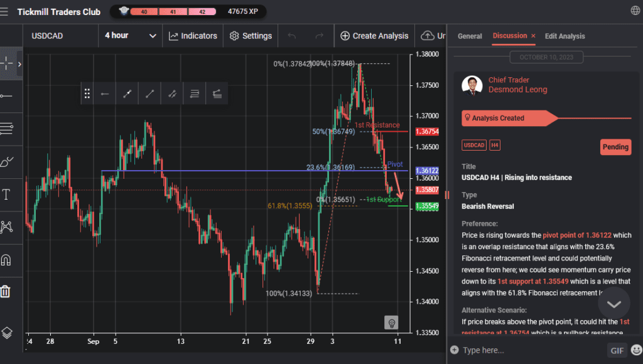Click the Create Analysis button
The width and height of the screenshot is (643, 364).
(374, 36)
